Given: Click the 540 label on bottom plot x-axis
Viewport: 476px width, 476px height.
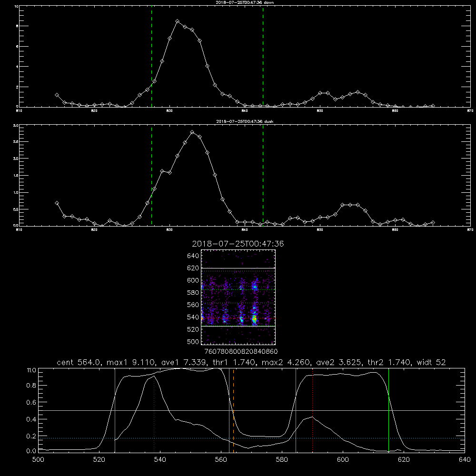Looking at the screenshot, I should 160,459.
